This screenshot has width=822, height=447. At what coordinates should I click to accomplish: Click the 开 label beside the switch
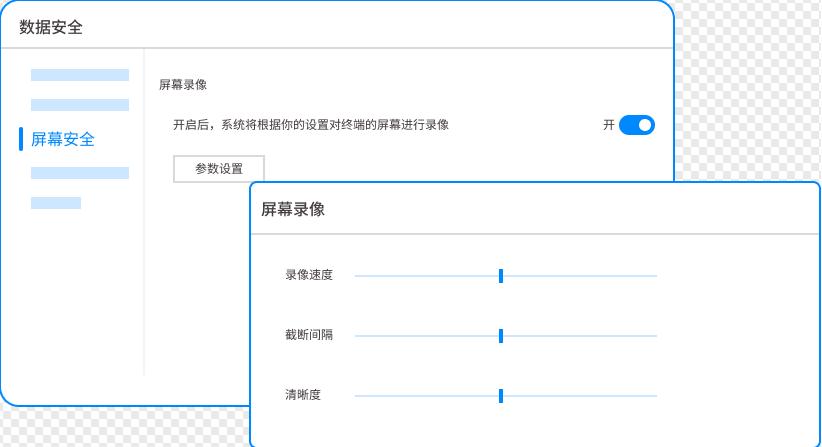[x=609, y=125]
